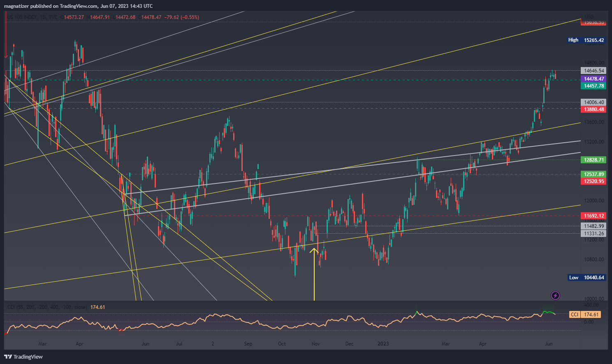The image size is (612, 364).
Task: Click the purple lightning bolt icon
Action: point(555,295)
